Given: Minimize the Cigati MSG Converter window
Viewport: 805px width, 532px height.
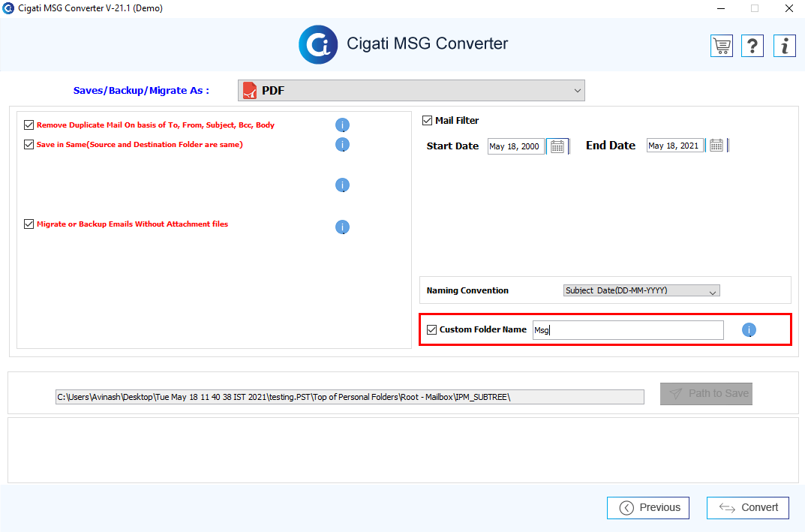Looking at the screenshot, I should tap(721, 8).
